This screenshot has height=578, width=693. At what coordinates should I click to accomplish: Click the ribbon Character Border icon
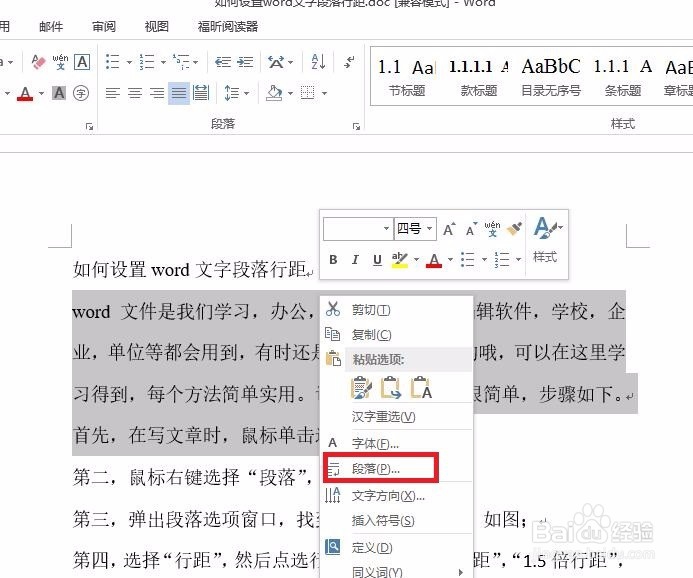(82, 62)
